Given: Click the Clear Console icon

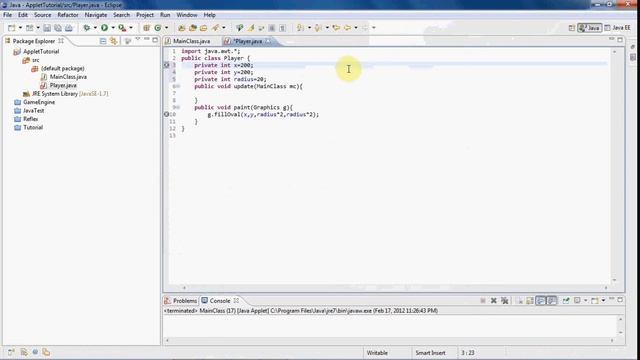Looking at the screenshot, I should [x=520, y=301].
